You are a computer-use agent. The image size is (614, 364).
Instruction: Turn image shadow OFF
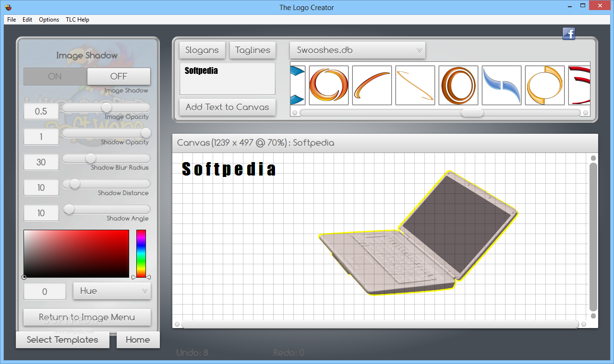(x=119, y=76)
